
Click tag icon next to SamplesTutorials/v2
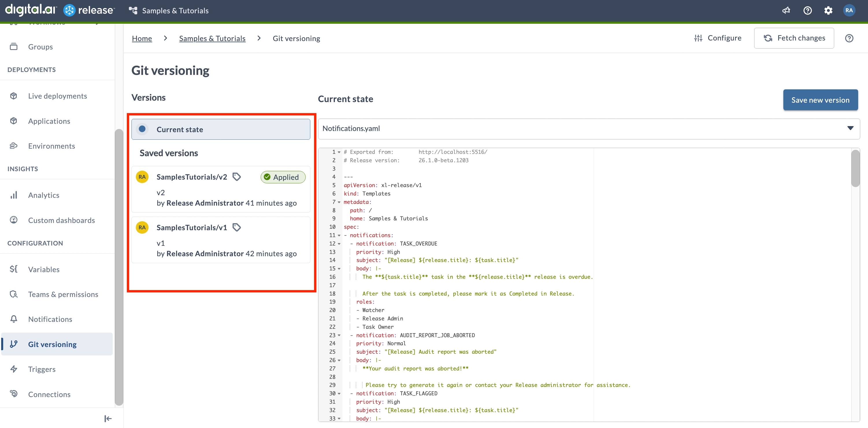click(x=237, y=177)
